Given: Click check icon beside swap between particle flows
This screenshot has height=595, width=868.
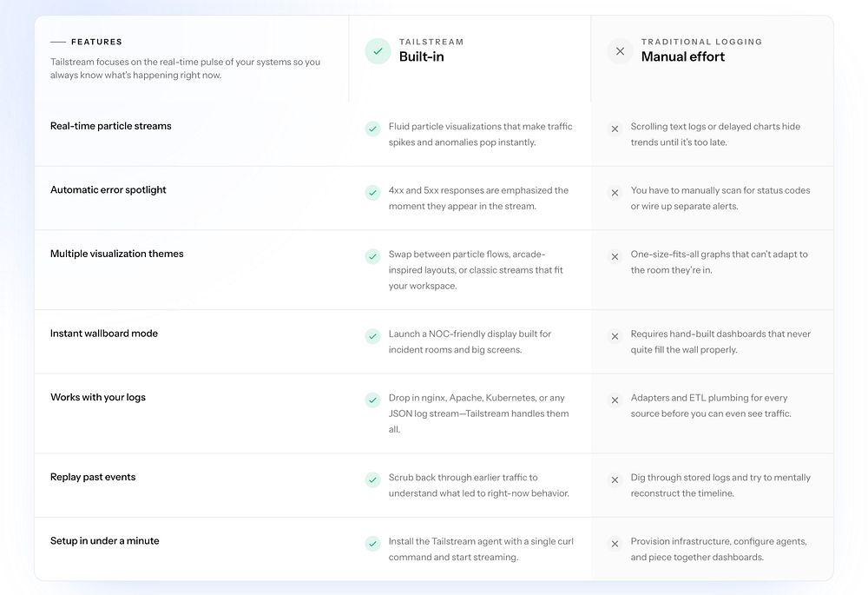Looking at the screenshot, I should [372, 256].
